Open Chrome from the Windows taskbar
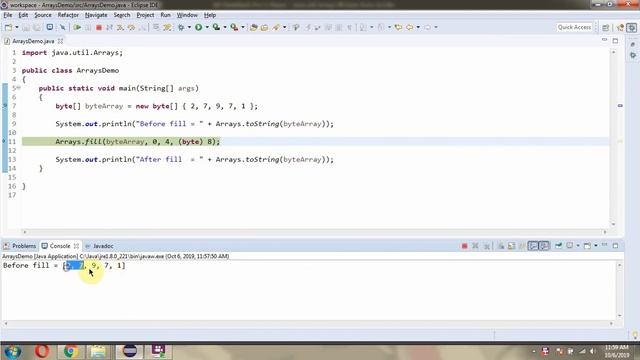The height and width of the screenshot is (360, 640). (71, 351)
